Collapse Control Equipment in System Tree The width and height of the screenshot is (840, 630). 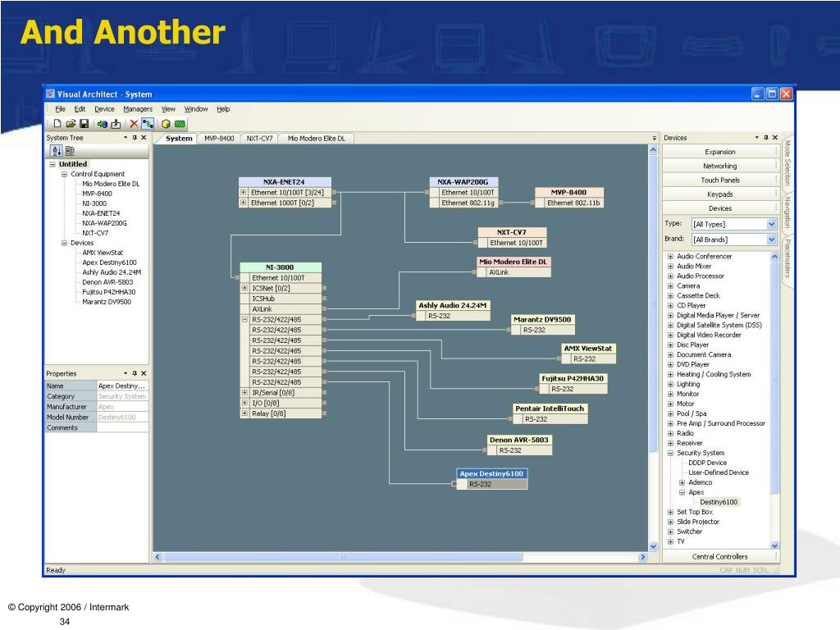point(64,174)
